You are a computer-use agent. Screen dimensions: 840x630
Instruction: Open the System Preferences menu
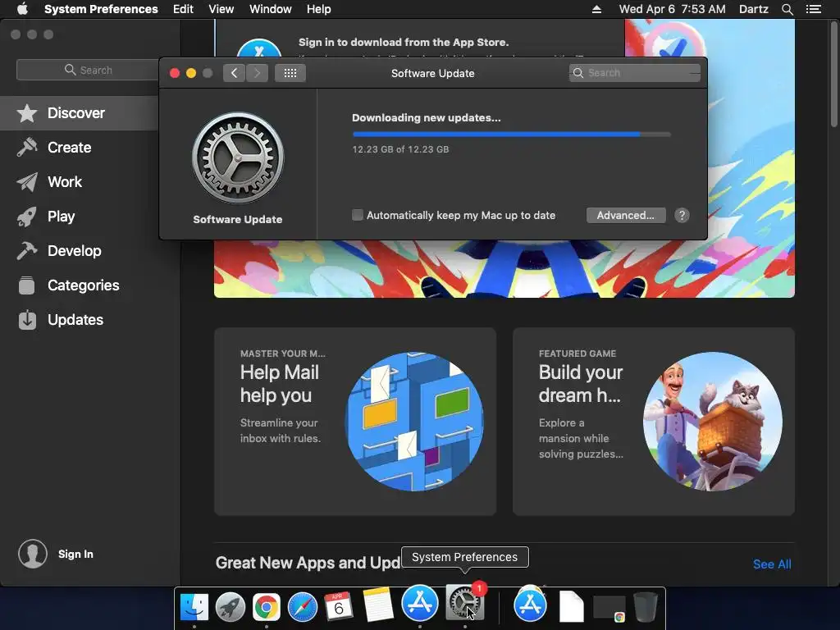point(101,9)
